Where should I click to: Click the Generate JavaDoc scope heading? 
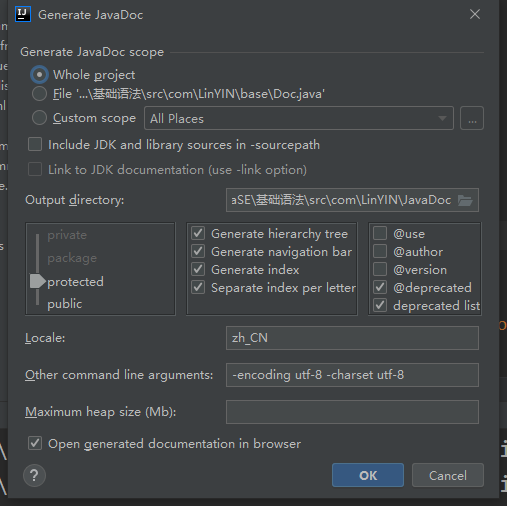click(x=92, y=52)
